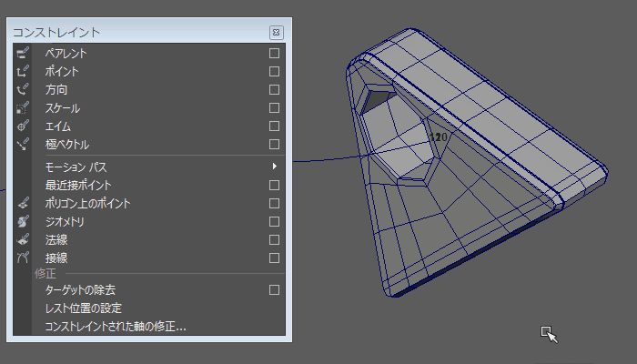637x364 pixels.
Task: Click the 極ベクトル pole vector icon
Action: [23, 144]
